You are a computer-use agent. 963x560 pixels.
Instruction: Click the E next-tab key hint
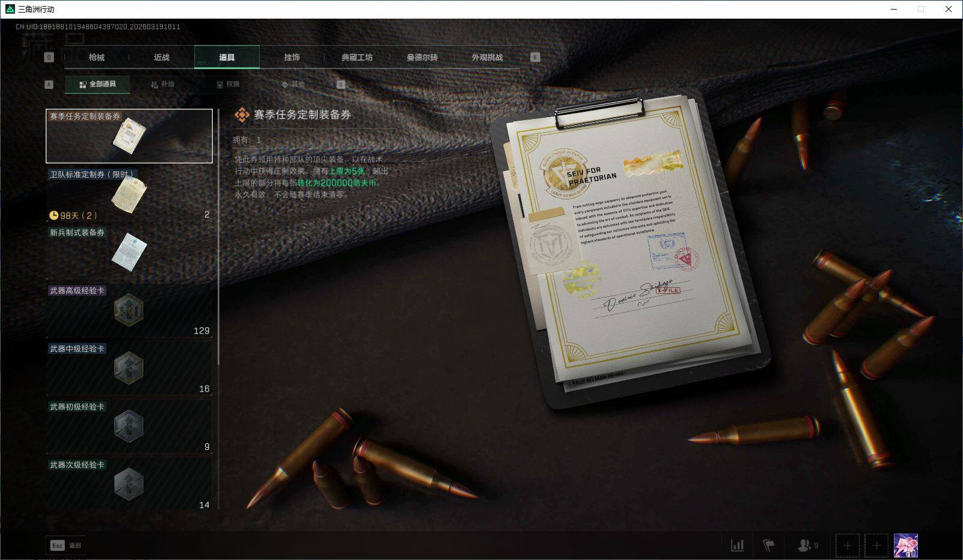tap(535, 57)
